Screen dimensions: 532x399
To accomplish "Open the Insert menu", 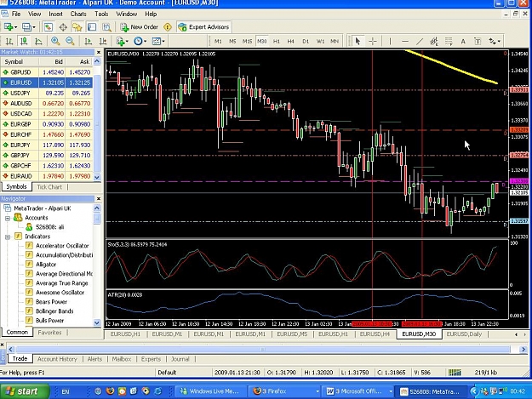I will (x=55, y=14).
